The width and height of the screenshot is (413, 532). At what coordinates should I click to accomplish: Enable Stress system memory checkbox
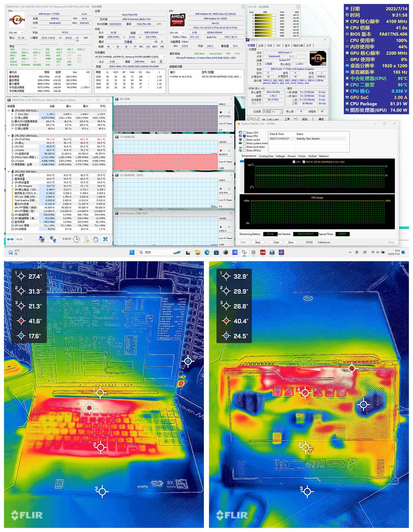click(244, 143)
